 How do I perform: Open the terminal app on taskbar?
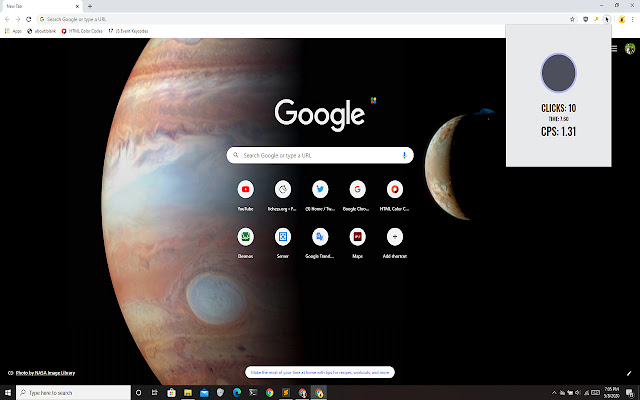(x=253, y=393)
